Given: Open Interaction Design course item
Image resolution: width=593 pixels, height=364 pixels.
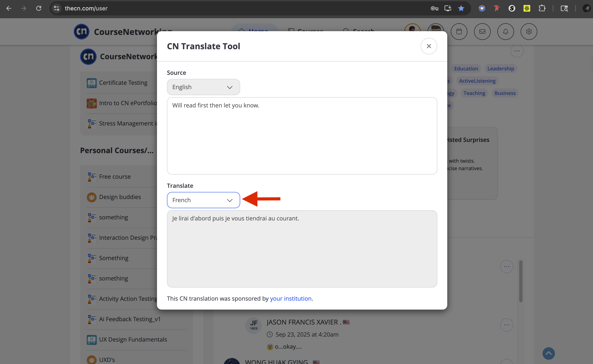Looking at the screenshot, I should tap(128, 238).
